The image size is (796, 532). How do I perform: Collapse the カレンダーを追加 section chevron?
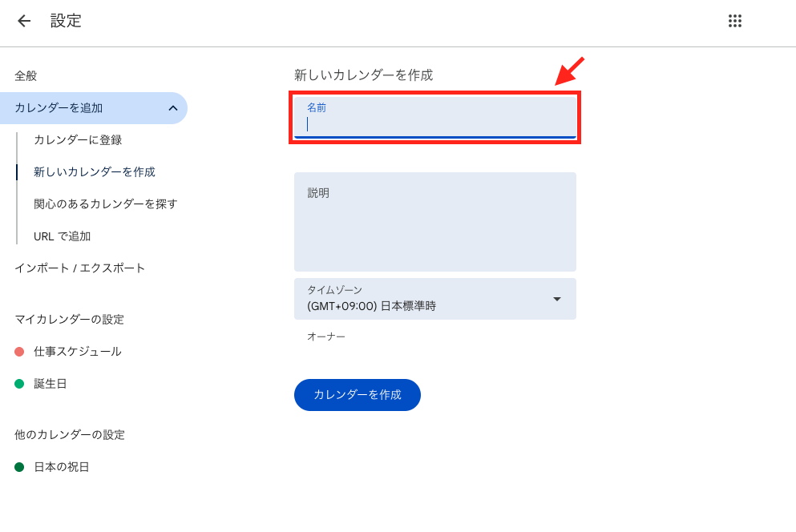[173, 108]
